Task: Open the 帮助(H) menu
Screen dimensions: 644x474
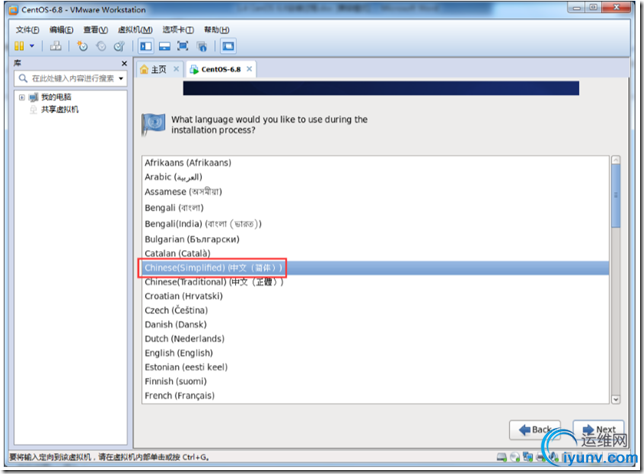Action: (x=216, y=30)
